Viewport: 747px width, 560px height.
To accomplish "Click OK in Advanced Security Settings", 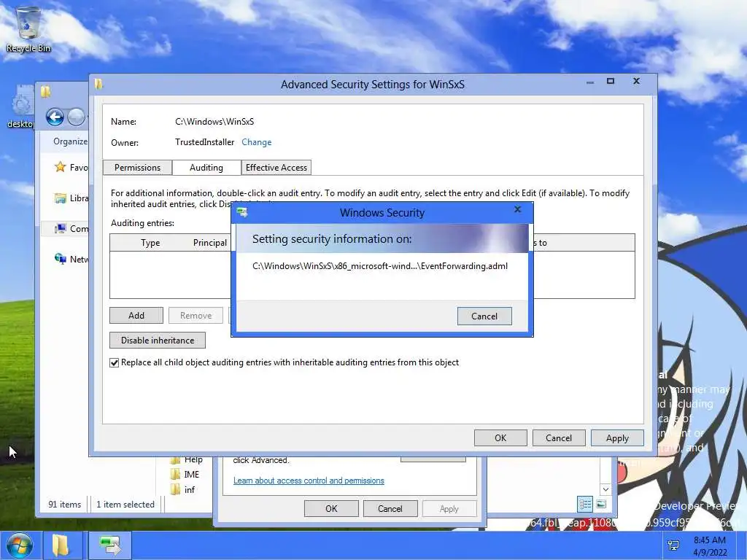I will (500, 438).
